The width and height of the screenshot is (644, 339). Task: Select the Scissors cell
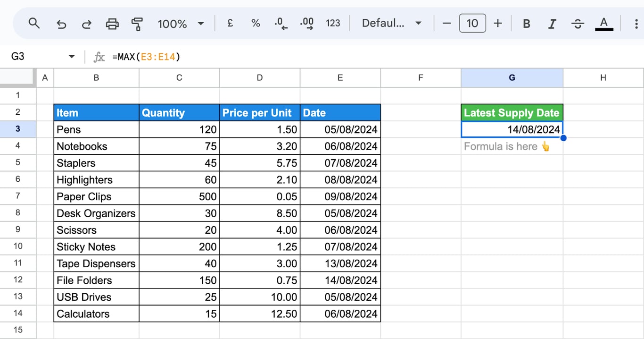click(97, 230)
